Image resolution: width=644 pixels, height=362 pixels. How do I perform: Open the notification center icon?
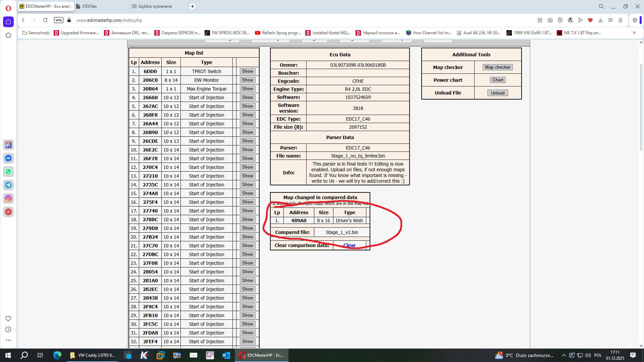click(633, 355)
